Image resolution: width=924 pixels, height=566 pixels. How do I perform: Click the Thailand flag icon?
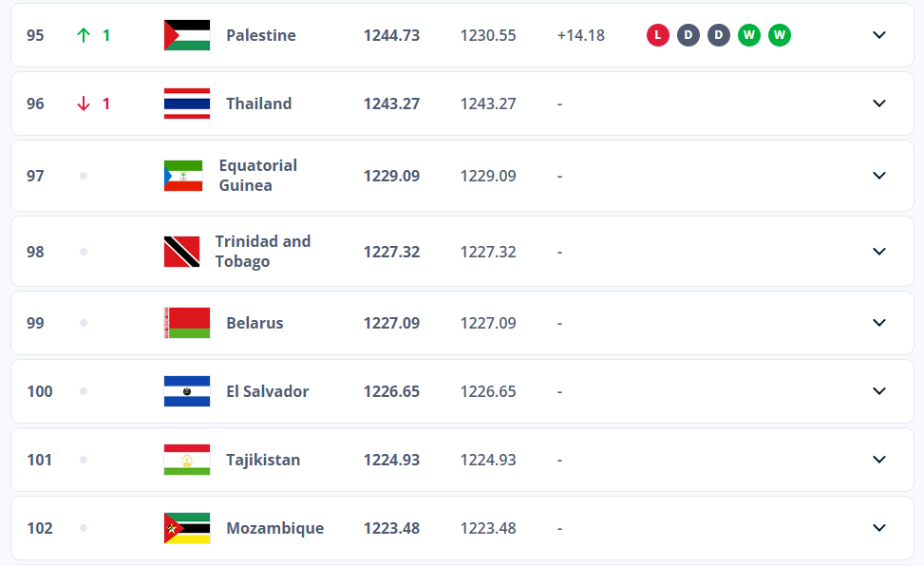(187, 104)
